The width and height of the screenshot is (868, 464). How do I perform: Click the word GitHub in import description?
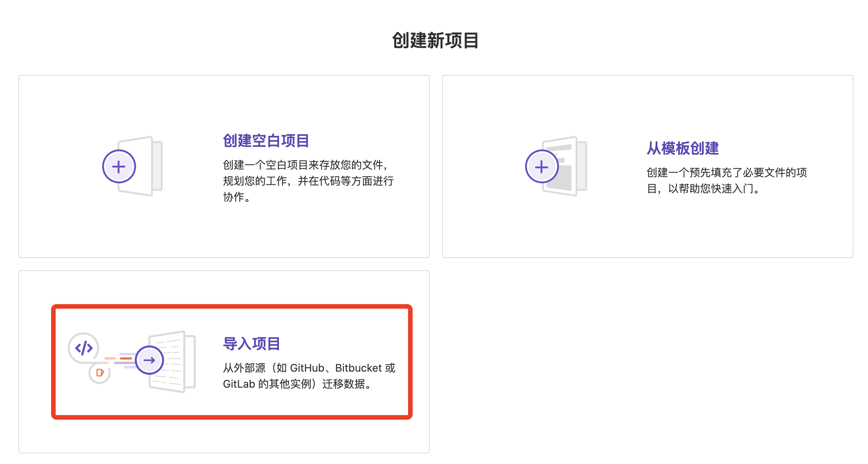[307, 368]
